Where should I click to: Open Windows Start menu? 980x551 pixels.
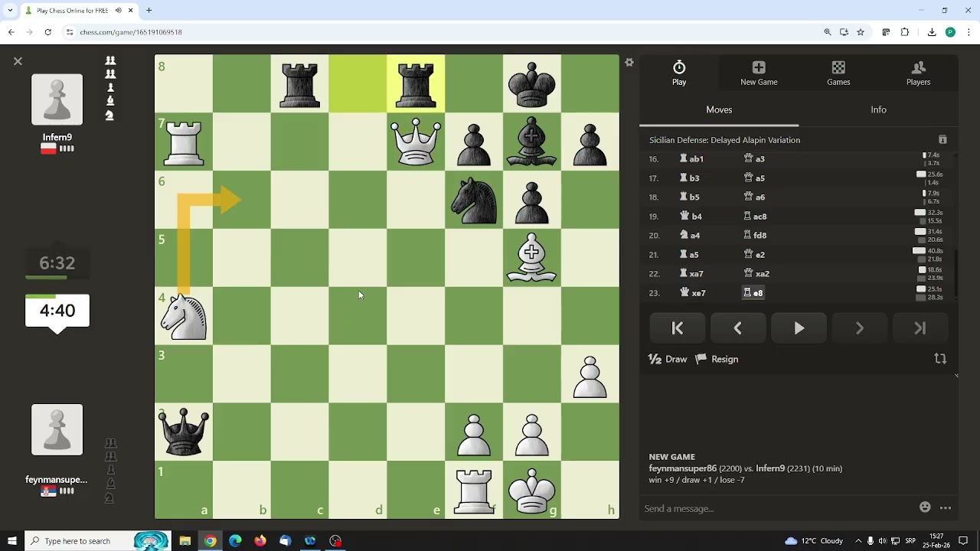pyautogui.click(x=11, y=541)
